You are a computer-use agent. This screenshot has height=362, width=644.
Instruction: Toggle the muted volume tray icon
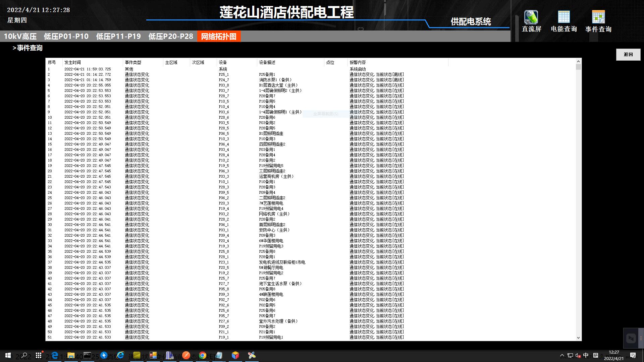click(578, 355)
